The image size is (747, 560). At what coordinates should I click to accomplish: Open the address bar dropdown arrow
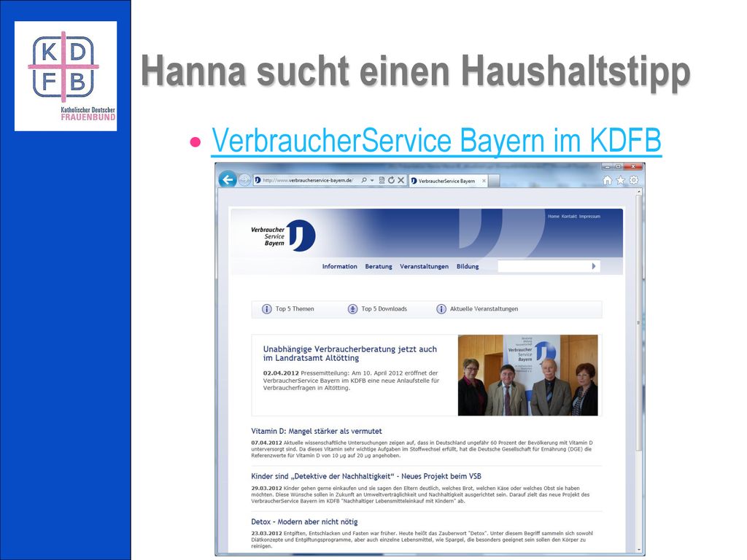372,181
